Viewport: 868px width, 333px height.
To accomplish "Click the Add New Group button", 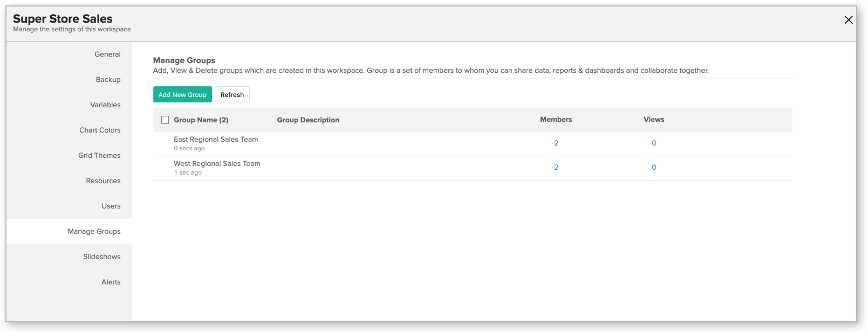I will pos(182,95).
